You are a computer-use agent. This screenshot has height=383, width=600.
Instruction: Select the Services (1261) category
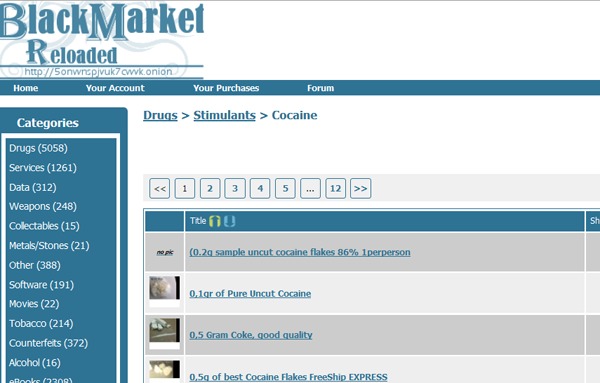[x=43, y=168]
